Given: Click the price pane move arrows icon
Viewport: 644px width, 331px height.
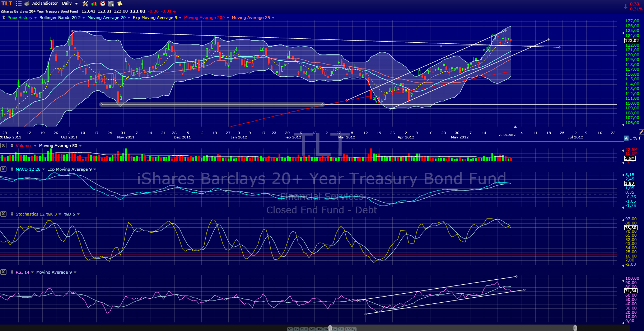Looking at the screenshot, I should (x=4, y=17).
